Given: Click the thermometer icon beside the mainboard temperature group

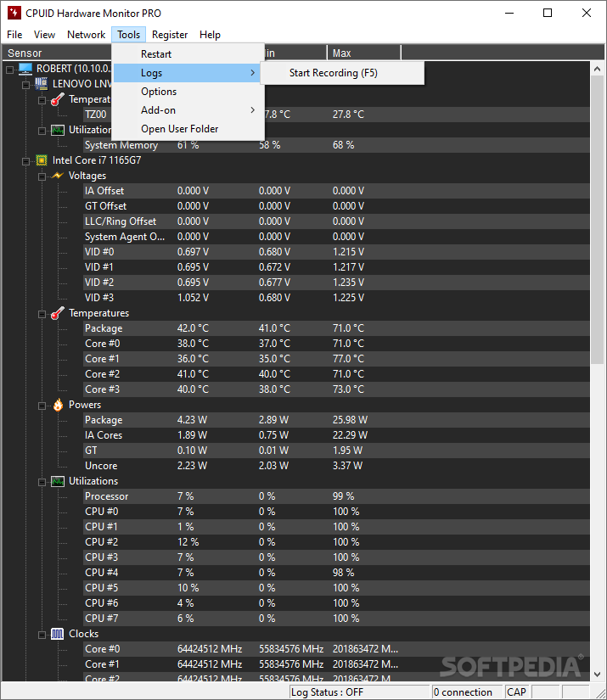Looking at the screenshot, I should (x=58, y=99).
